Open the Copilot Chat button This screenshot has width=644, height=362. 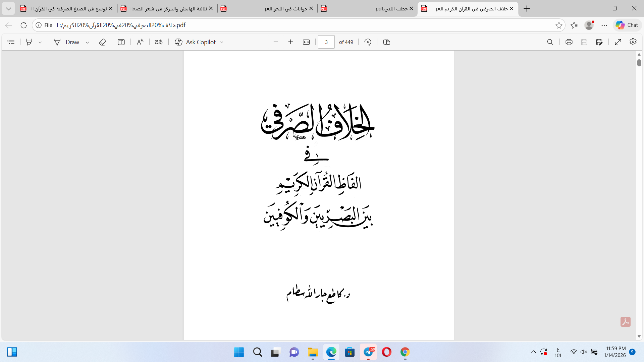click(627, 25)
